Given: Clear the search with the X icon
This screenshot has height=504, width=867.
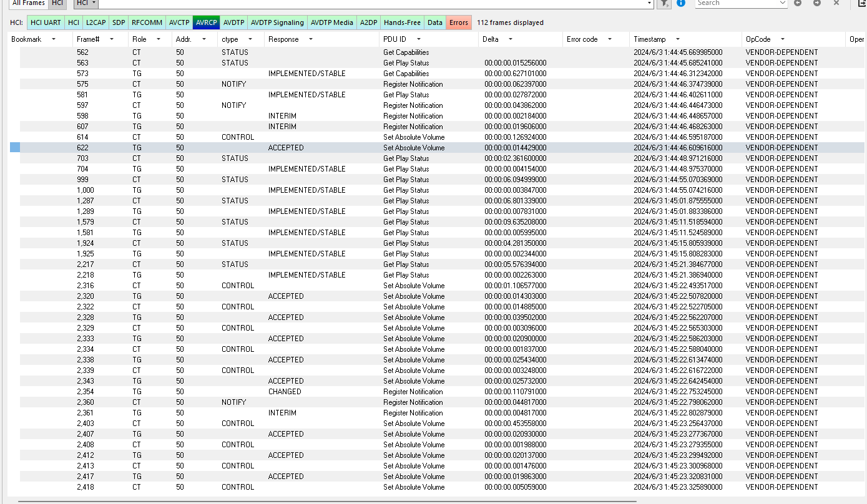Looking at the screenshot, I should coord(836,2).
